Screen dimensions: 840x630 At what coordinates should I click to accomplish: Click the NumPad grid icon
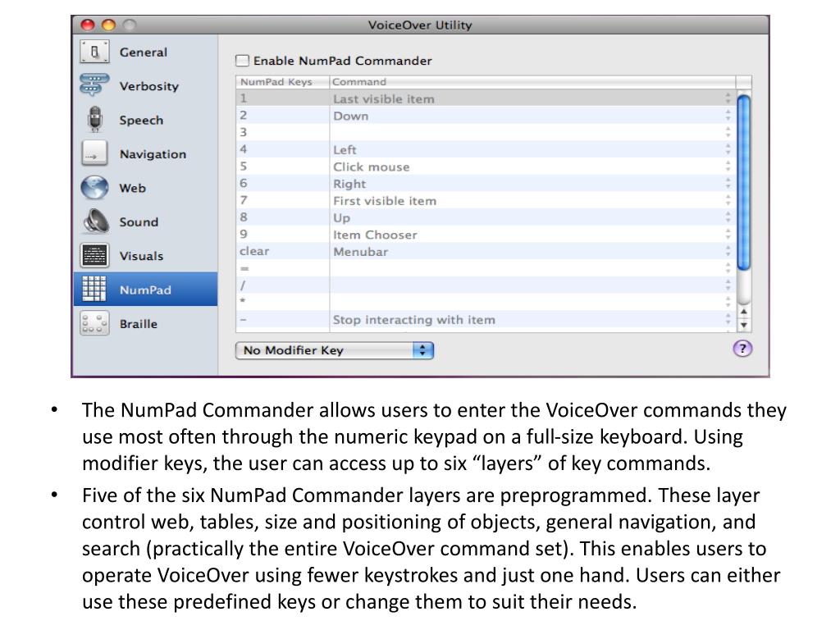94,290
